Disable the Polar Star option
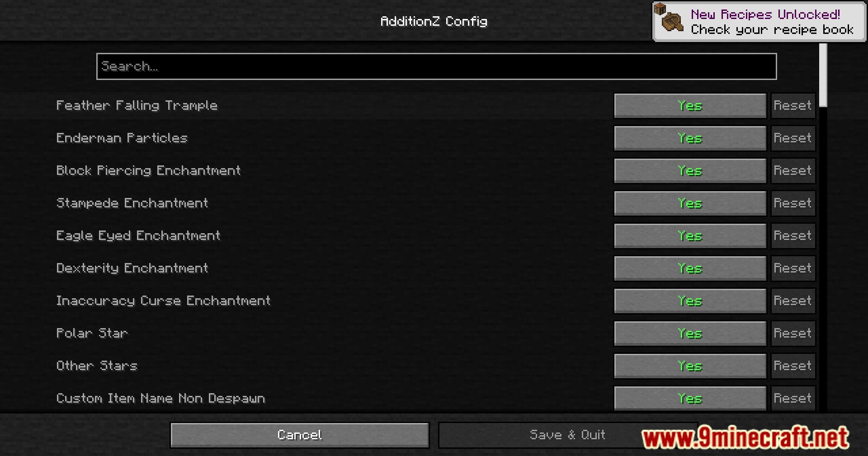The width and height of the screenshot is (868, 456). (690, 334)
